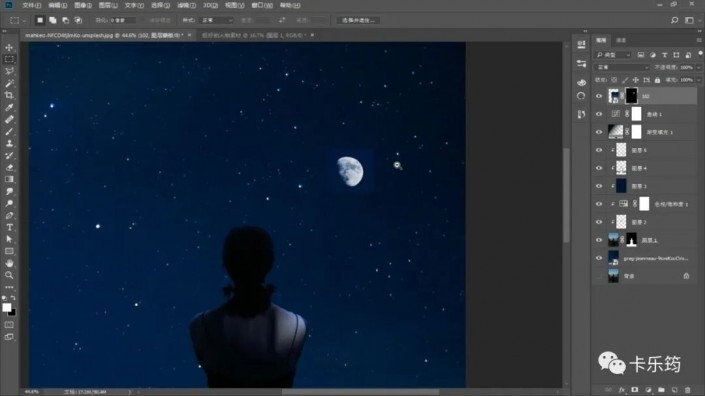Select the Dodge tool

9,204
